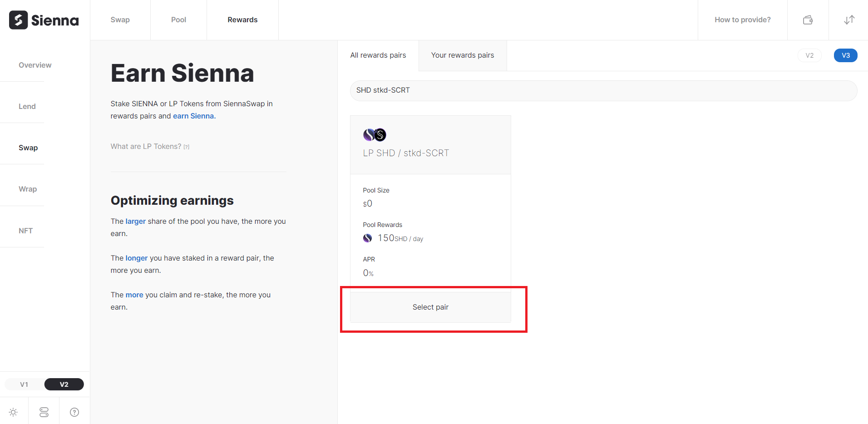Click the Sienna logo icon
The height and width of the screenshot is (424, 868).
click(19, 20)
